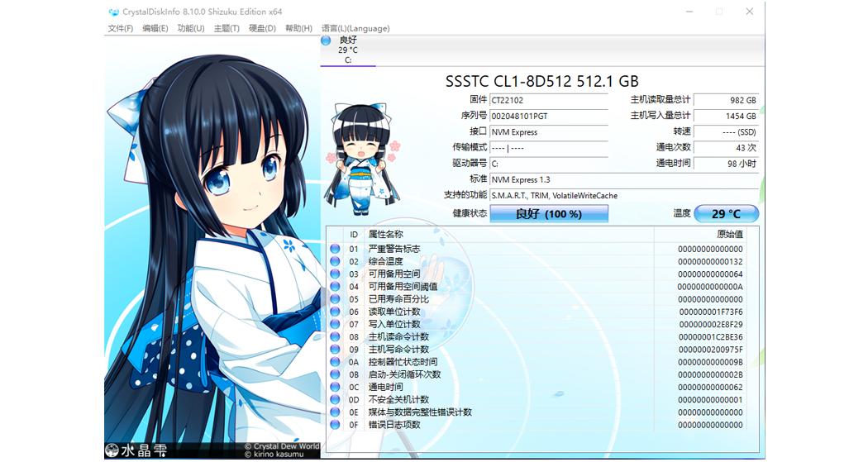
Task: Click firmware field CT22102
Action: click(x=549, y=100)
